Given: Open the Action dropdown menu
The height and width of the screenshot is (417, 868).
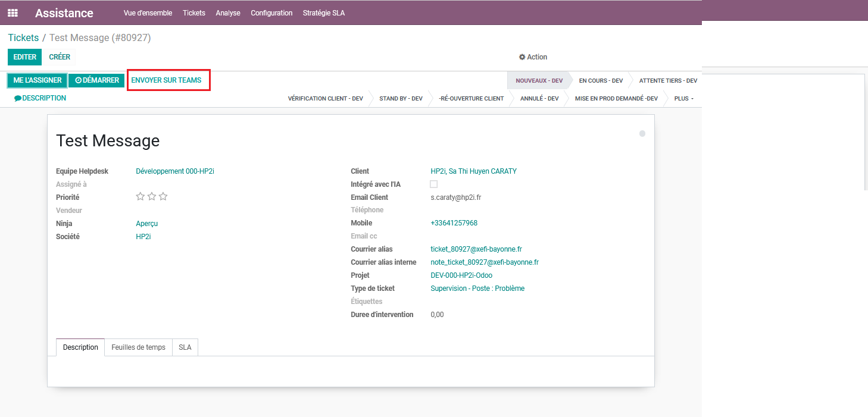Looking at the screenshot, I should 533,57.
